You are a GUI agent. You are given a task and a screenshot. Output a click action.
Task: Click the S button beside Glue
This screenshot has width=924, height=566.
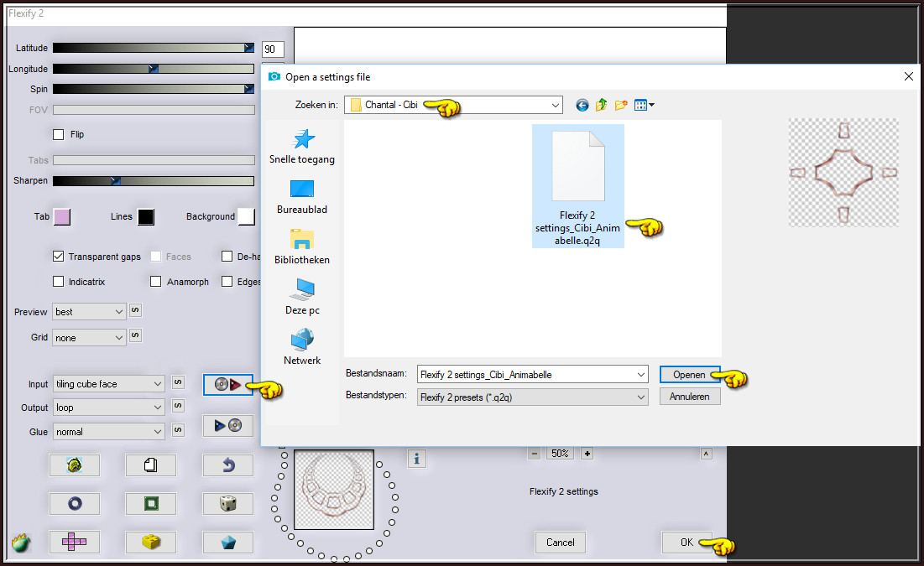click(178, 430)
